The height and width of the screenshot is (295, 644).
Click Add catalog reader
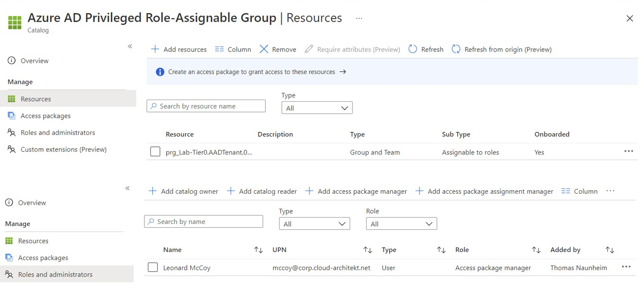point(262,192)
